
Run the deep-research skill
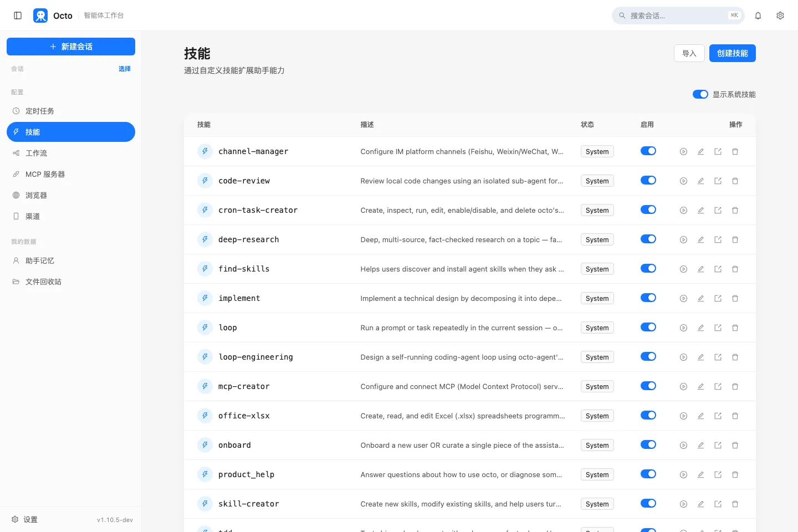pyautogui.click(x=683, y=239)
